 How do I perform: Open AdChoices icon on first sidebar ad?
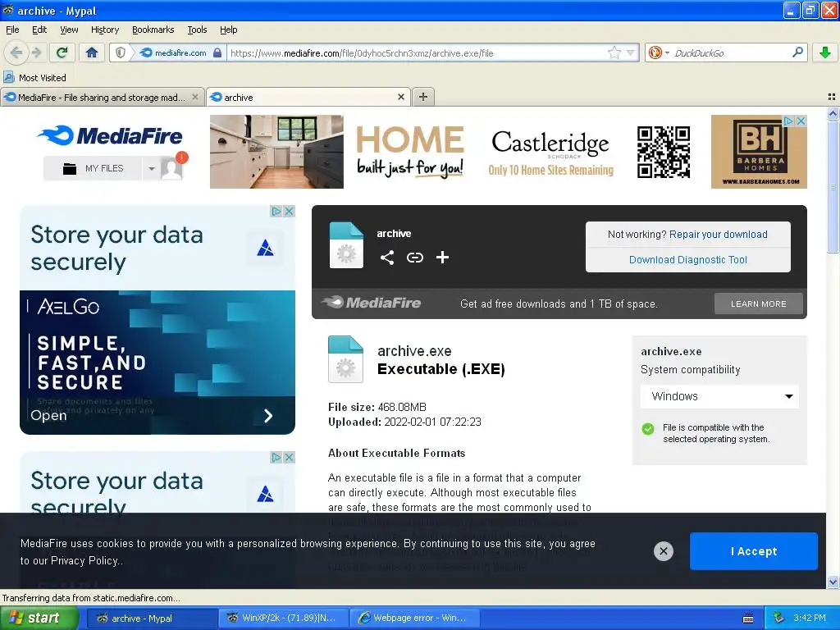(276, 211)
